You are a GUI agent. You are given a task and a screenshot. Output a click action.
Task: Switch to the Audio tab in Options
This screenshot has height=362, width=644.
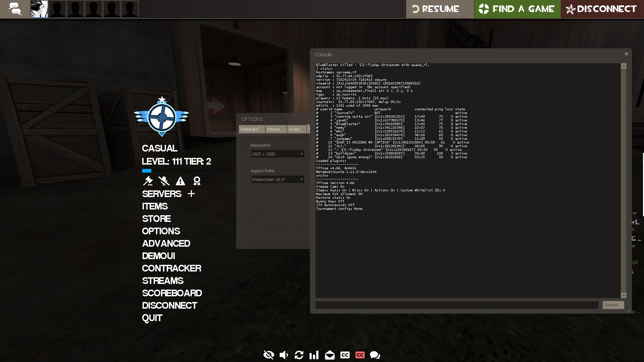(297, 129)
